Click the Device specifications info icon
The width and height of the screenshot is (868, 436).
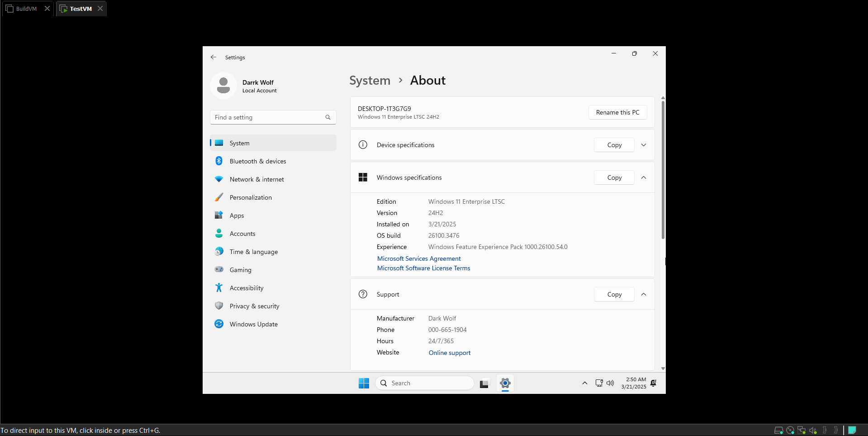click(363, 145)
